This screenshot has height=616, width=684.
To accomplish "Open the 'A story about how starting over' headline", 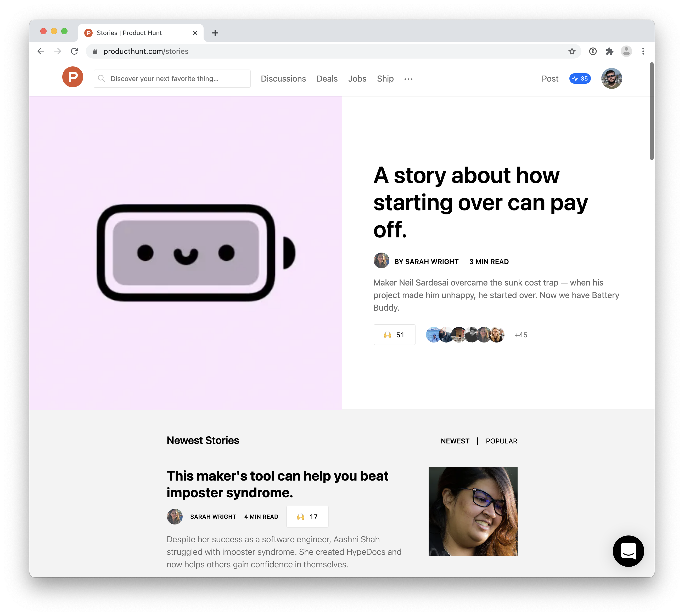I will point(480,202).
